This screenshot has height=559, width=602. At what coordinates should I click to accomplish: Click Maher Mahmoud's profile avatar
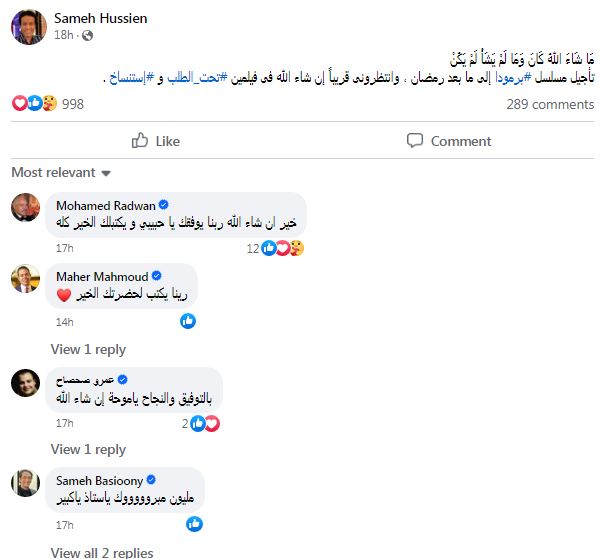(x=25, y=279)
